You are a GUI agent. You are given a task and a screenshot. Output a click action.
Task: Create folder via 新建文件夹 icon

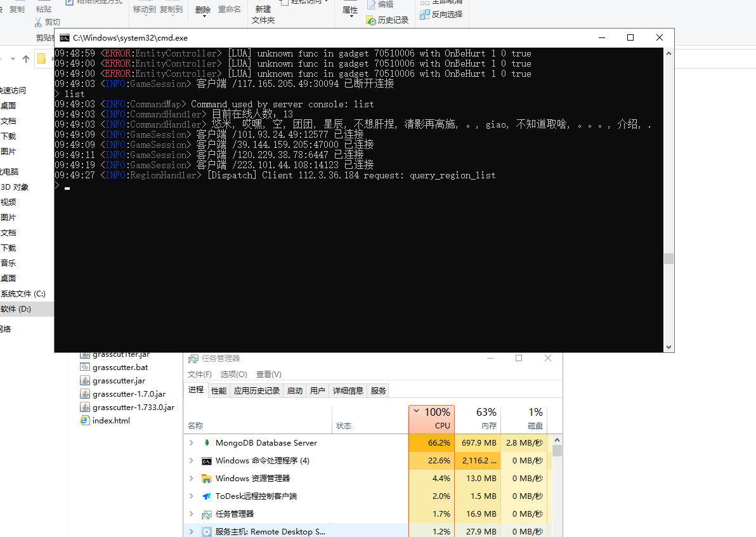tap(263, 14)
